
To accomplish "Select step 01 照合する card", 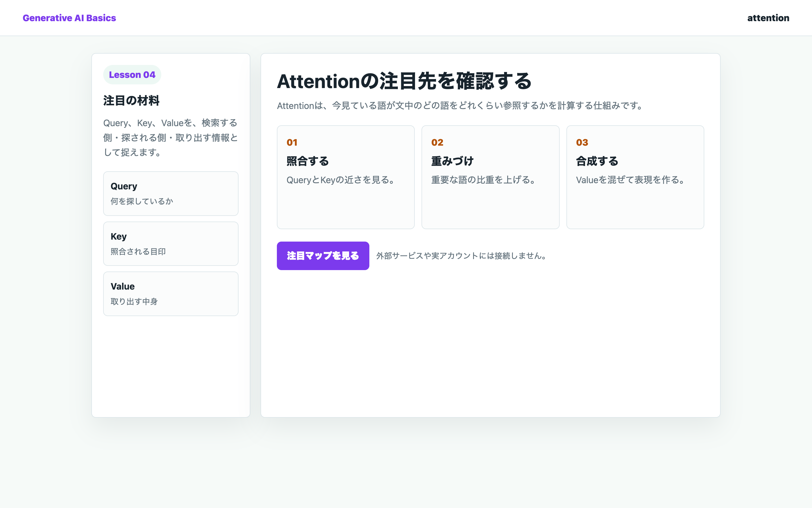I will [x=346, y=177].
